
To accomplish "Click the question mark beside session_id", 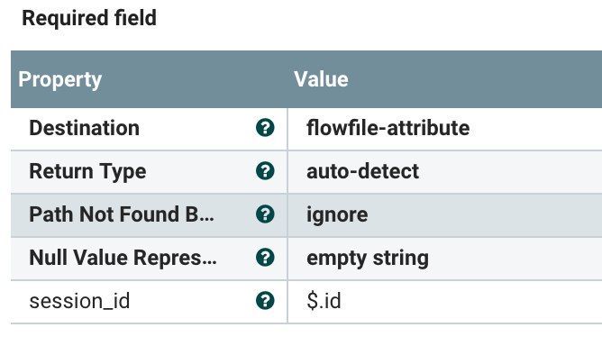I will 265,301.
